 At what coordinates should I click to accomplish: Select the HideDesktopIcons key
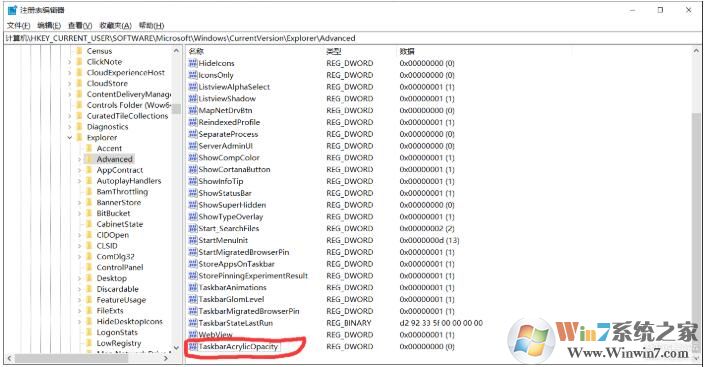pos(129,322)
